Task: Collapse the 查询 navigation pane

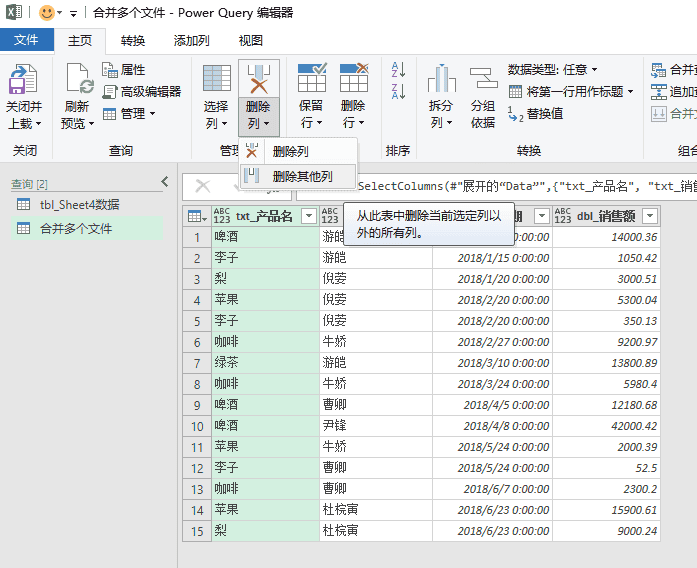Action: [x=165, y=182]
